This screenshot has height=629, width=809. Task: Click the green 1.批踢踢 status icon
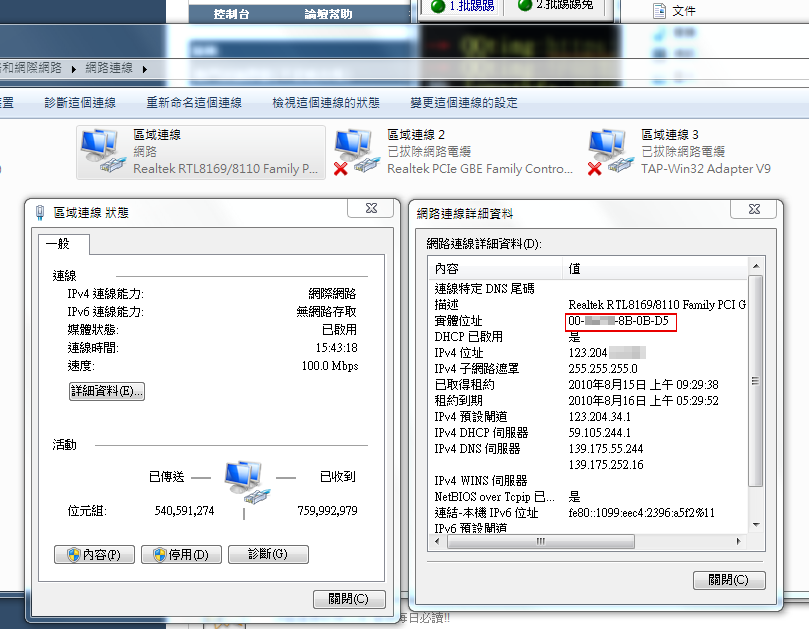tap(438, 6)
